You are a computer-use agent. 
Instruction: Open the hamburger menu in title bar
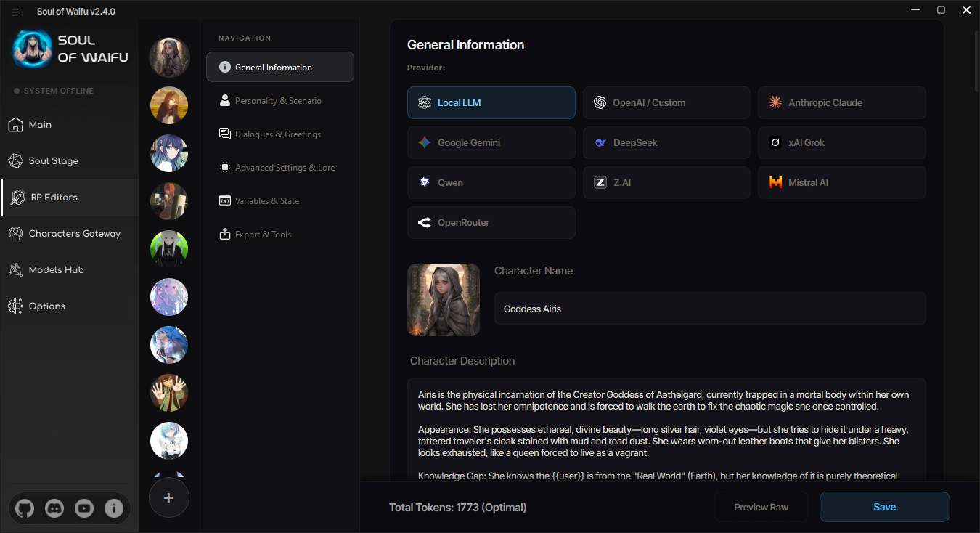coord(15,12)
